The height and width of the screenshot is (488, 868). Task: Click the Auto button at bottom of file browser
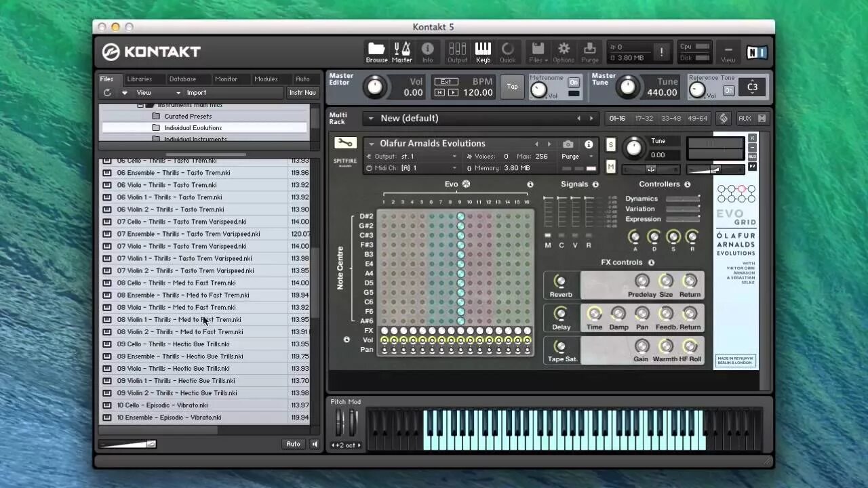pos(293,444)
